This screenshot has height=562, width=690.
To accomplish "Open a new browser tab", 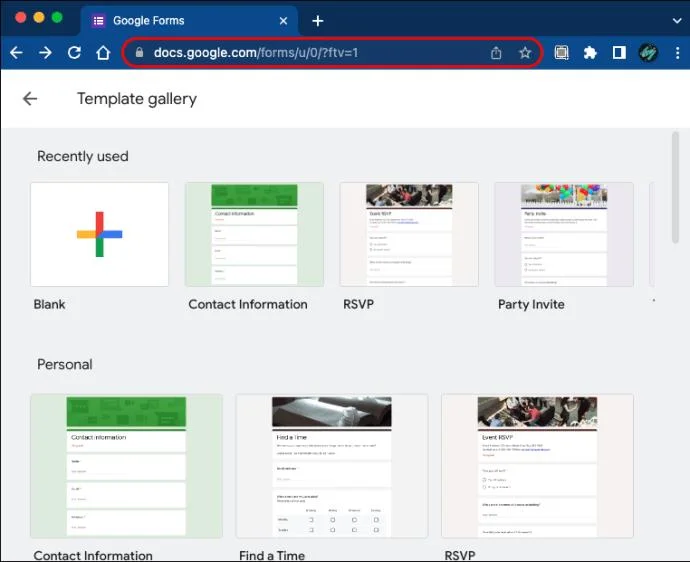I will [x=318, y=21].
